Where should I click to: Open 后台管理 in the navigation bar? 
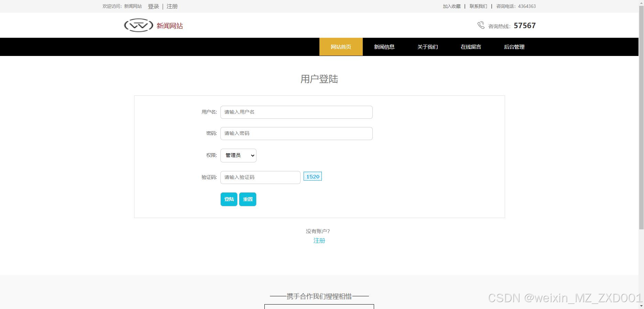514,47
